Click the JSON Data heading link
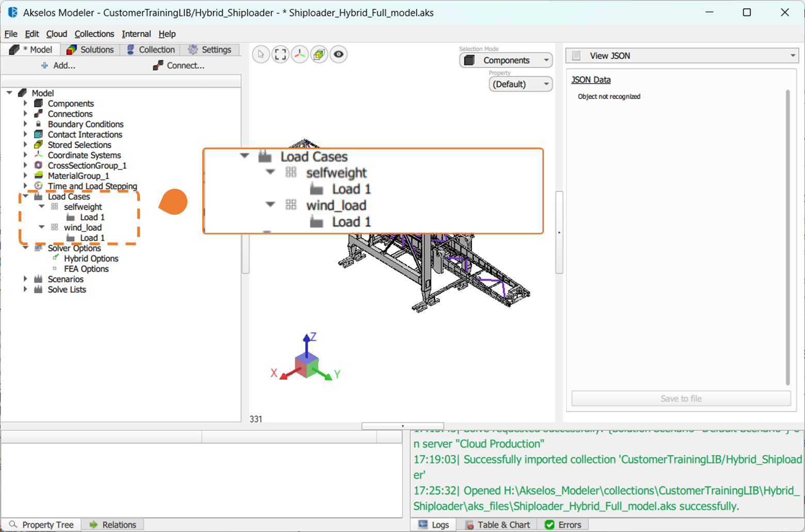 (591, 79)
